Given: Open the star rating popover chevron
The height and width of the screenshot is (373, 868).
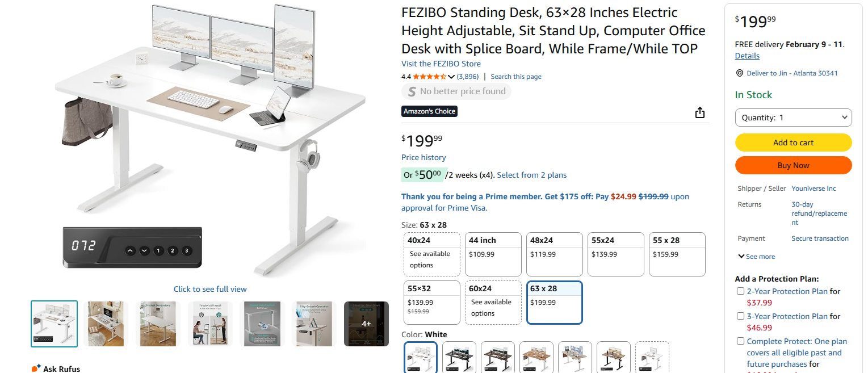Looking at the screenshot, I should coord(451,77).
